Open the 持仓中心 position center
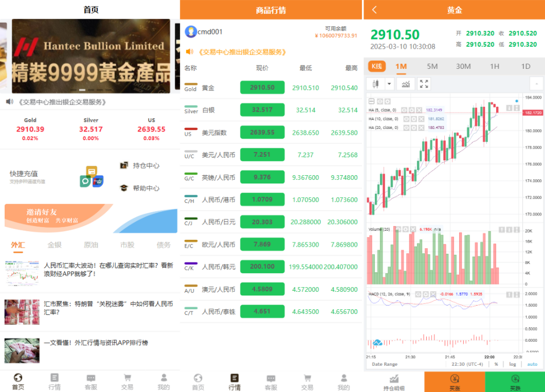The image size is (545, 392). coord(140,165)
